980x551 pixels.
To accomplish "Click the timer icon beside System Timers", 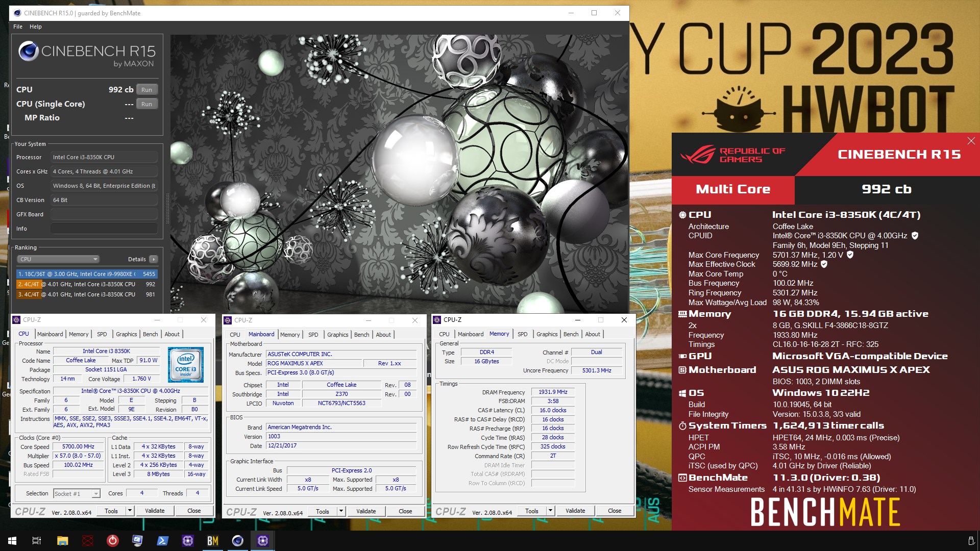I will tap(682, 426).
